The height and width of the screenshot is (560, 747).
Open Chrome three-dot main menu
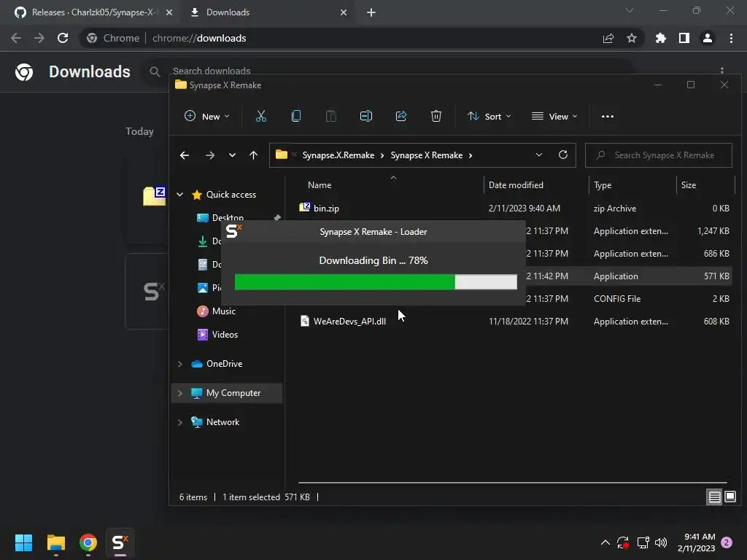pyautogui.click(x=731, y=38)
